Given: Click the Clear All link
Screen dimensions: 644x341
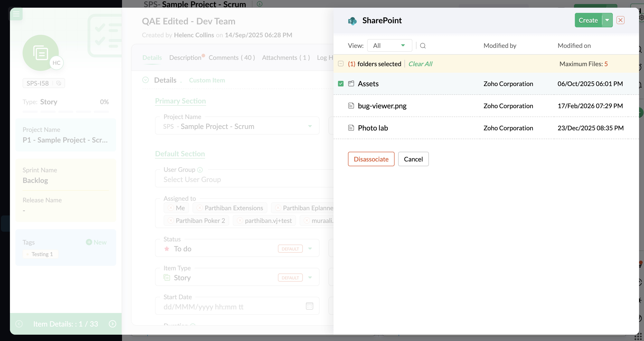Looking at the screenshot, I should pos(420,64).
